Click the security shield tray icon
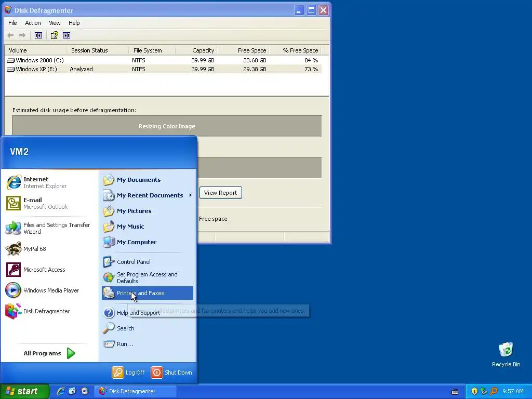The width and height of the screenshot is (532, 399). pyautogui.click(x=474, y=391)
